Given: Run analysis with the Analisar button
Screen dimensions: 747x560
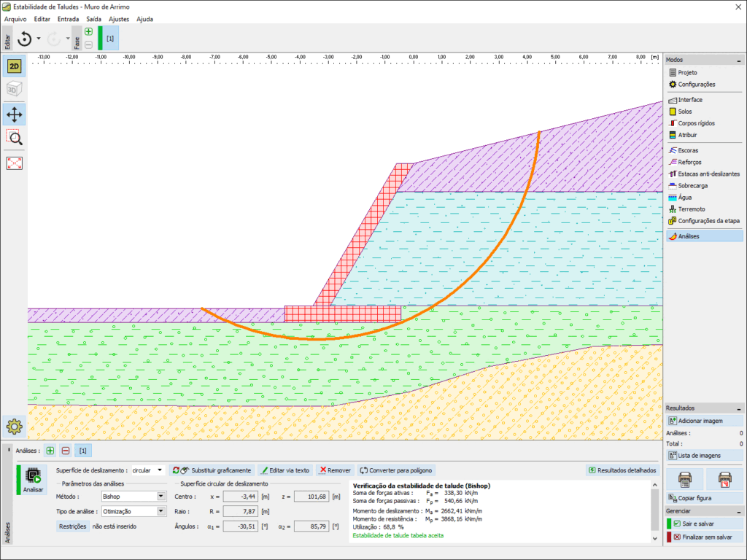Looking at the screenshot, I should (33, 481).
